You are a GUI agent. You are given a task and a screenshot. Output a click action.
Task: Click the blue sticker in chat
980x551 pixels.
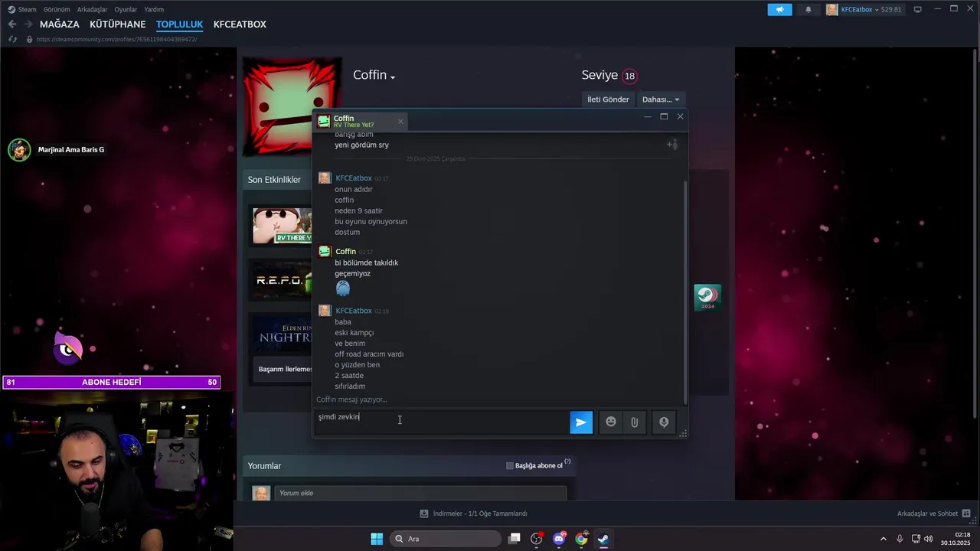click(x=342, y=288)
